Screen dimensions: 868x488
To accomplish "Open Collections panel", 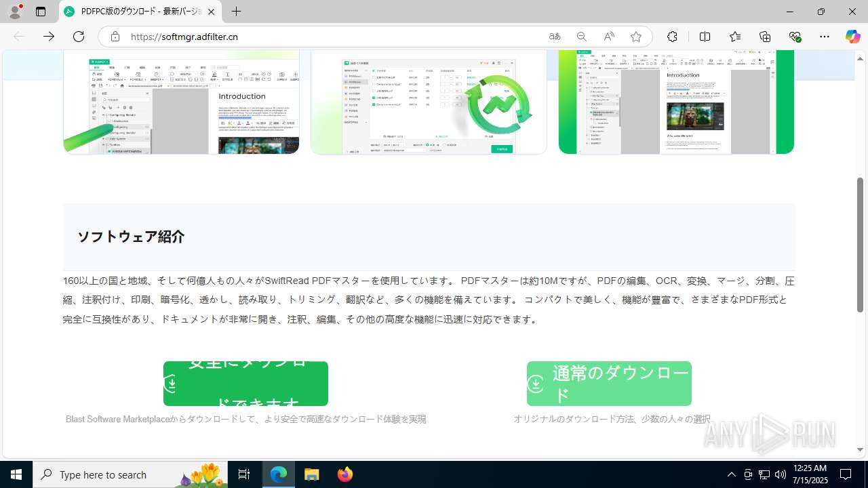I will [x=765, y=37].
